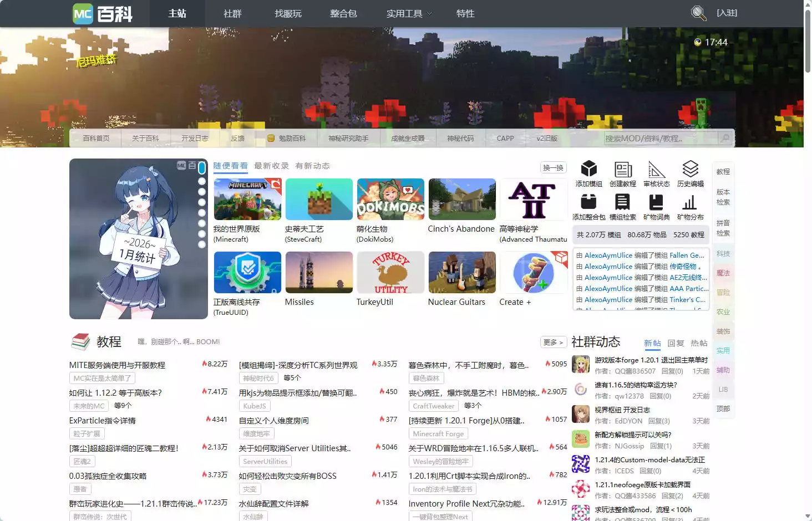812x521 pixels.
Task: Click the MC百科 logo
Action: point(103,13)
